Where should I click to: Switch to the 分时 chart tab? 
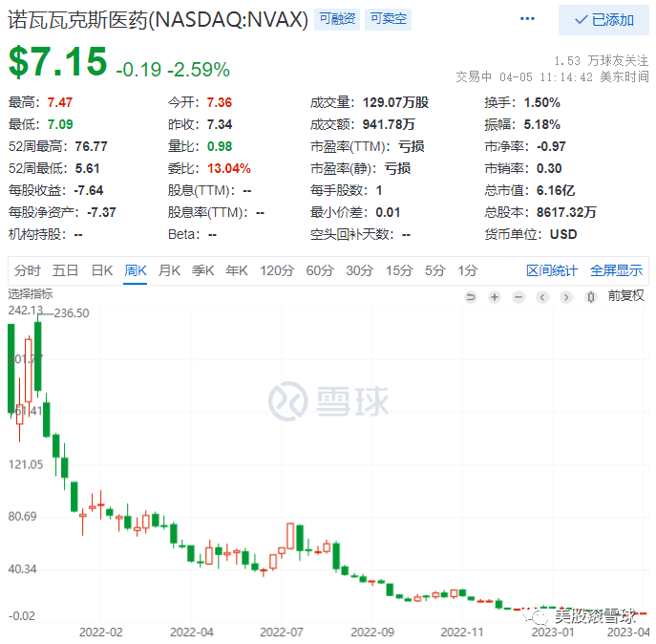[x=27, y=270]
